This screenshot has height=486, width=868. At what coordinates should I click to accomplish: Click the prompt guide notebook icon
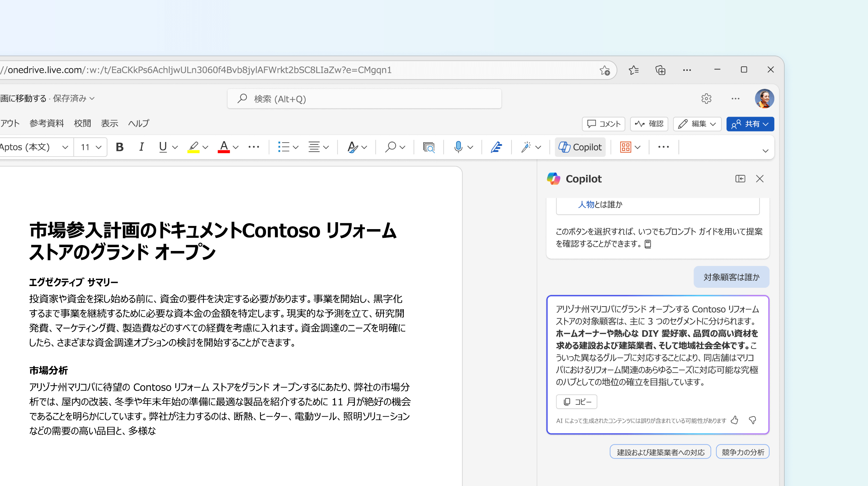point(648,244)
